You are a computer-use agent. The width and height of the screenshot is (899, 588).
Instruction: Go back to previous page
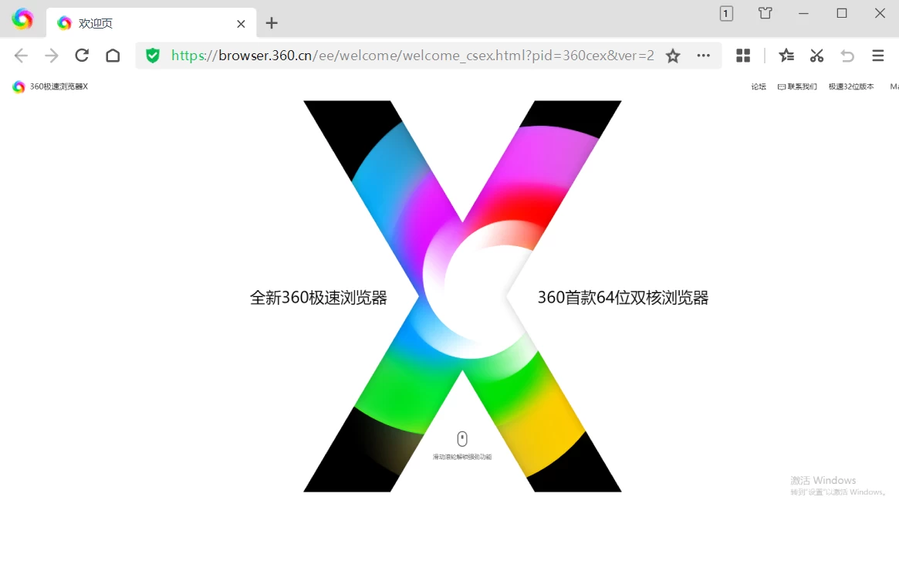click(x=21, y=56)
